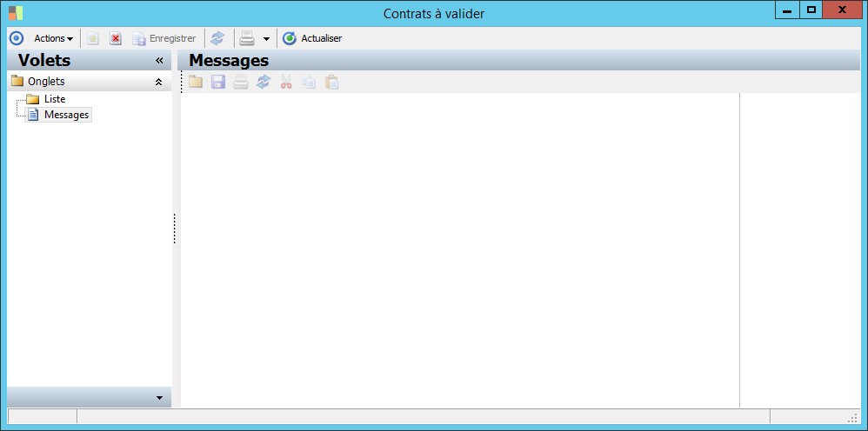Click the copy icon in Messages toolbar
This screenshot has height=431, width=868.
tap(309, 83)
